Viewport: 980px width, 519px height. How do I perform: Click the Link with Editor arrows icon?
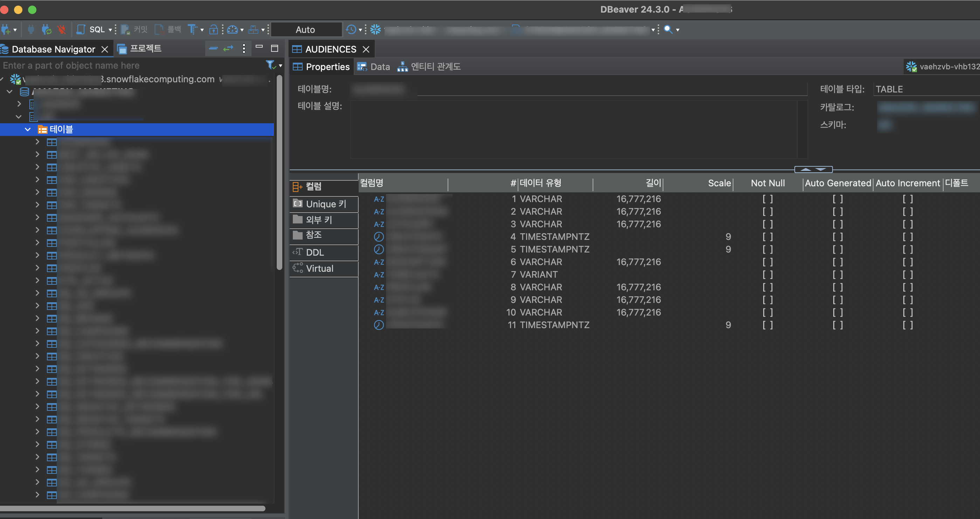pos(228,48)
